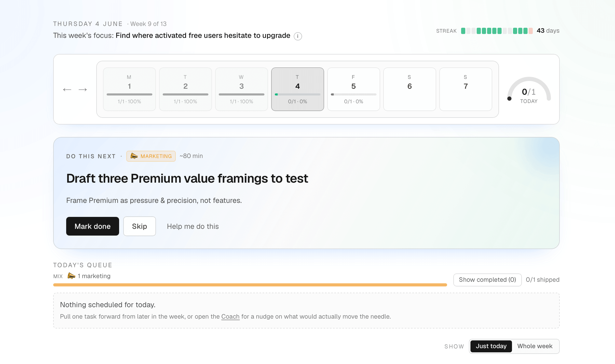This screenshot has width=615, height=364.
Task: Select Monday day 1 card
Action: tap(129, 89)
